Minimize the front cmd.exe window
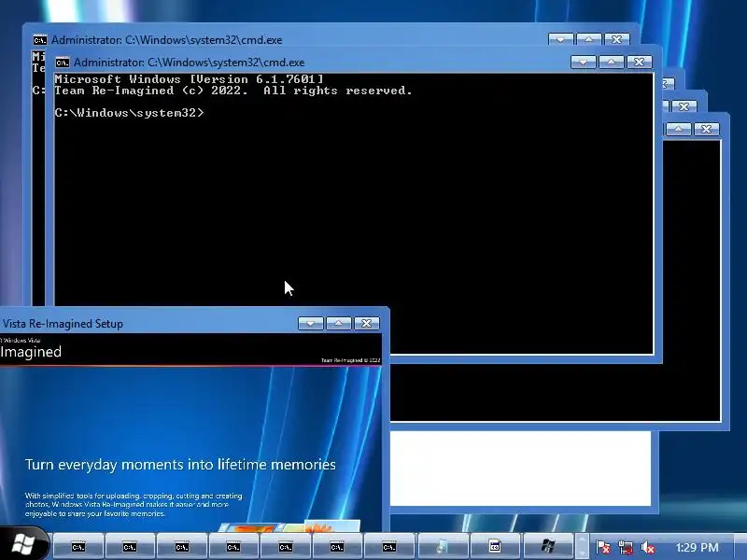 [583, 62]
